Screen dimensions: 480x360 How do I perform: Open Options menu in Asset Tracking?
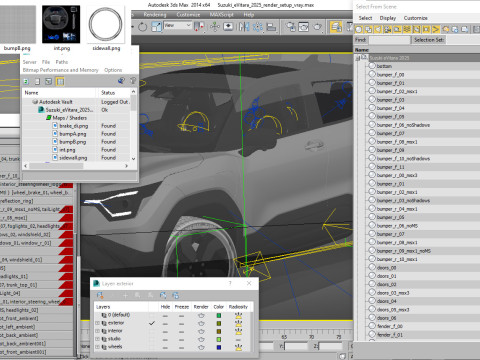pos(113,70)
